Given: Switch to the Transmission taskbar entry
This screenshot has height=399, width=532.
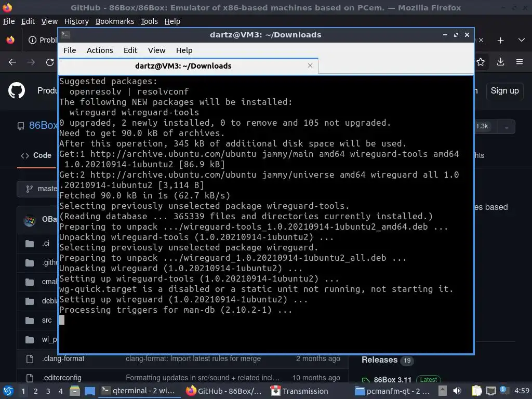Looking at the screenshot, I should (300, 391).
